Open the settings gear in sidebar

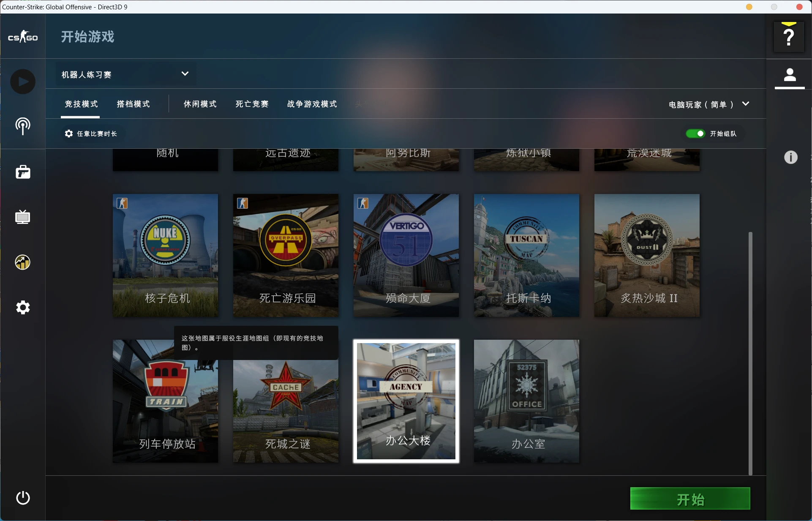coord(23,307)
